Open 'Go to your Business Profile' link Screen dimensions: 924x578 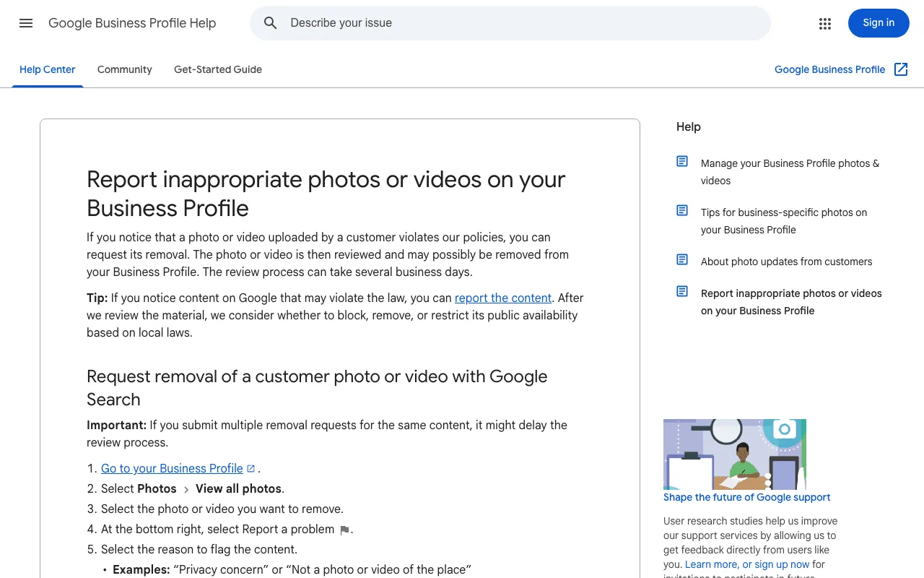(172, 468)
